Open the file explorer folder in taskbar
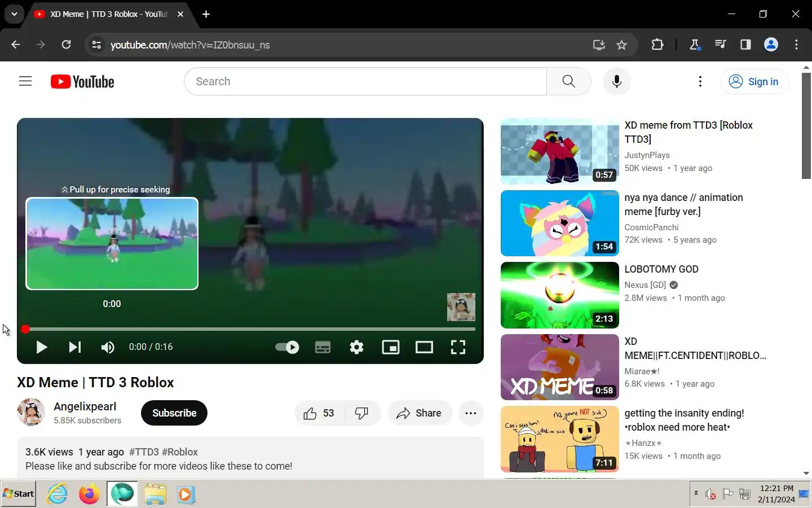This screenshot has width=812, height=508. click(x=155, y=494)
